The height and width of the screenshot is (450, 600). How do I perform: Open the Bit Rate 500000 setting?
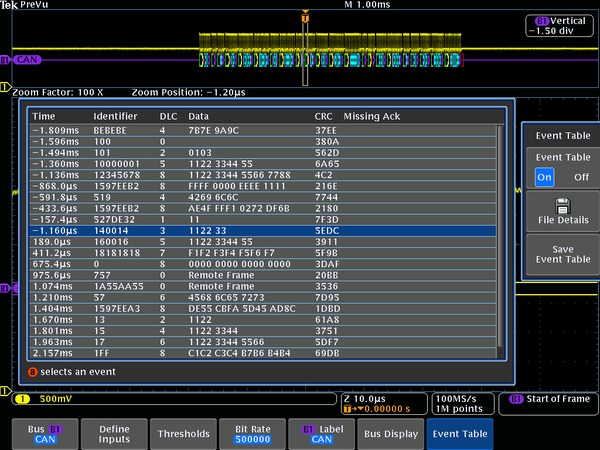pyautogui.click(x=251, y=433)
